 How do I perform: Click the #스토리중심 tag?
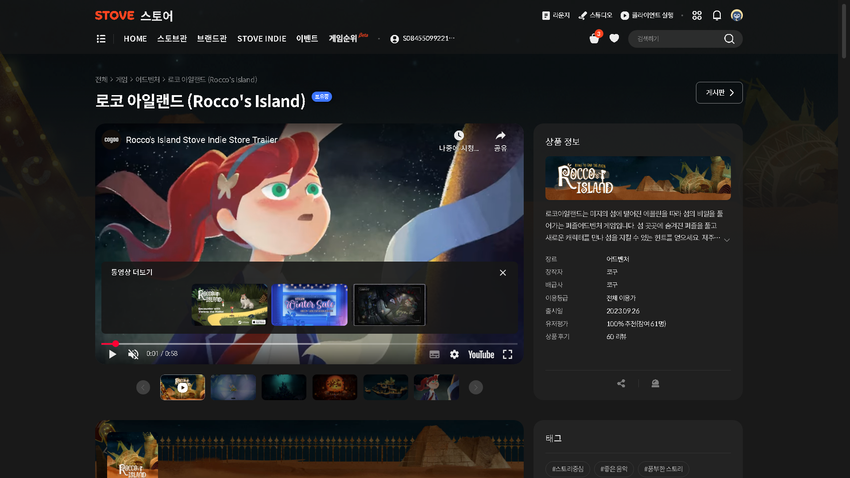tap(568, 469)
